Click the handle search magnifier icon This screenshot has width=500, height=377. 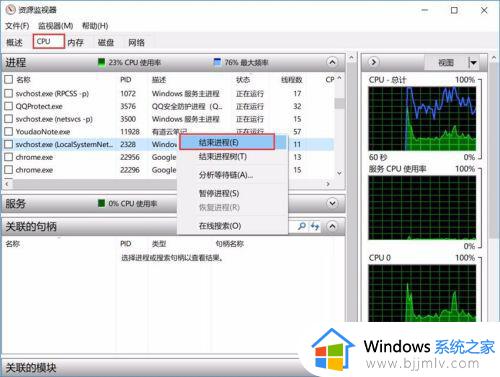pos(302,226)
